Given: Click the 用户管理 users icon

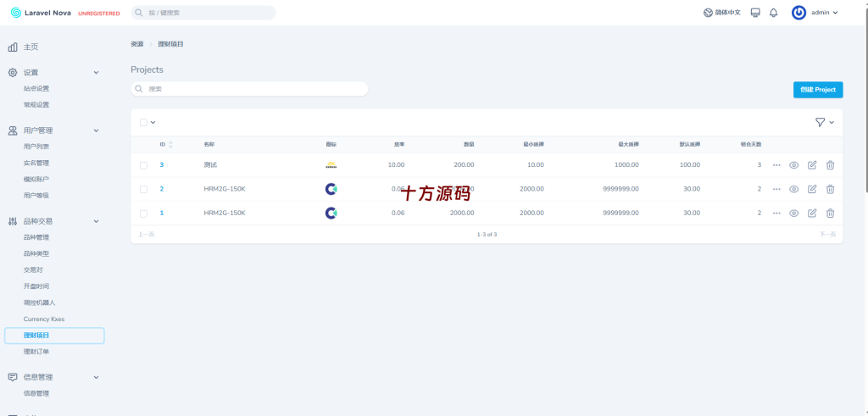Looking at the screenshot, I should tap(13, 130).
